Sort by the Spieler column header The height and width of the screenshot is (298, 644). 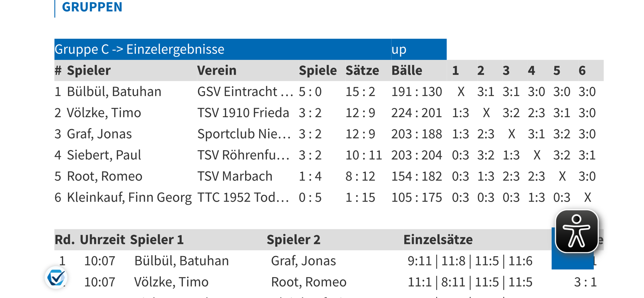[x=89, y=70]
